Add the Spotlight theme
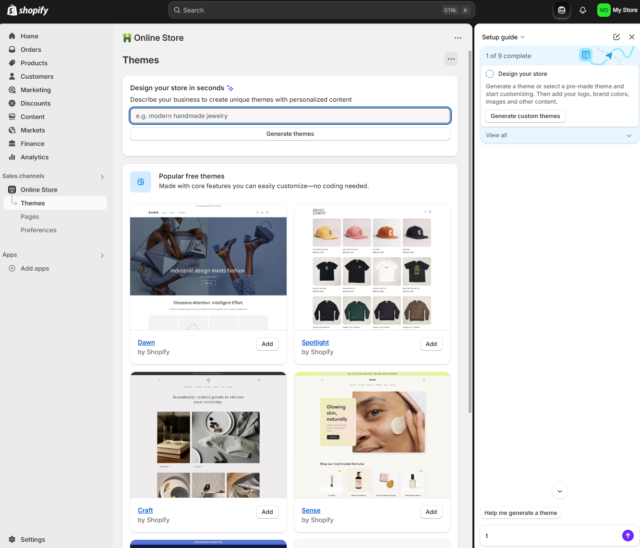The height and width of the screenshot is (548, 640). pyautogui.click(x=431, y=344)
